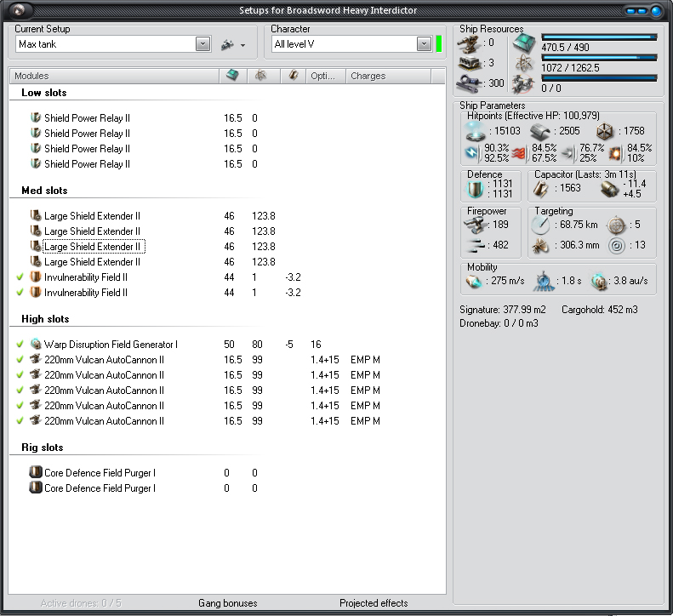Toggle second 220mm Vulcan AutoCannon II checkmark
This screenshot has width=673, height=616.
click(x=20, y=375)
